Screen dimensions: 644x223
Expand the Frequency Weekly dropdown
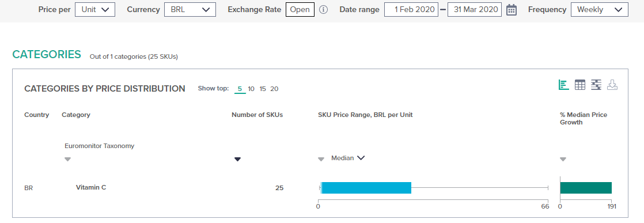pos(600,9)
